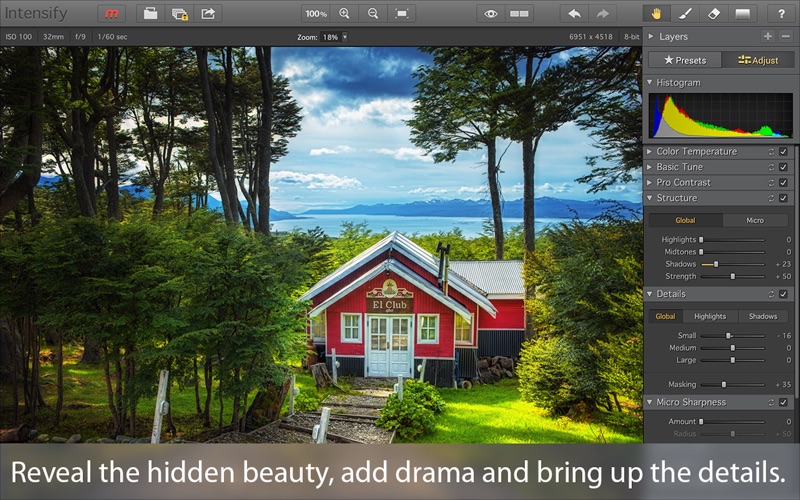The image size is (800, 500).
Task: Select the Micro tab under Structure
Action: (756, 220)
